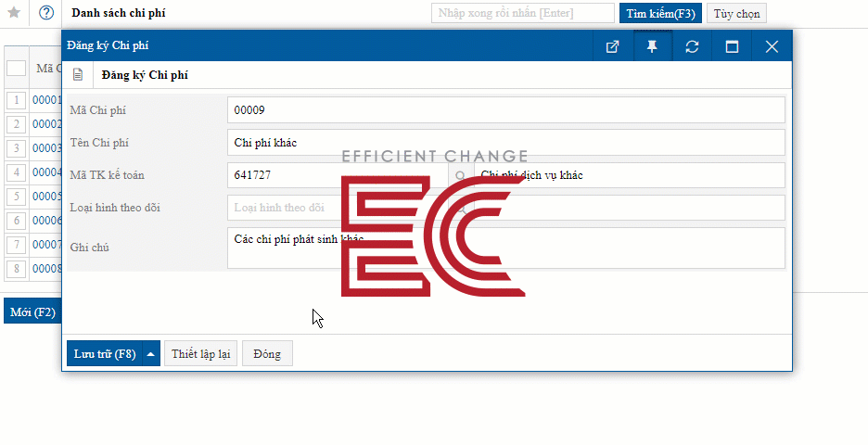Open cost code link in row 2
This screenshot has width=868, height=445.
46,124
